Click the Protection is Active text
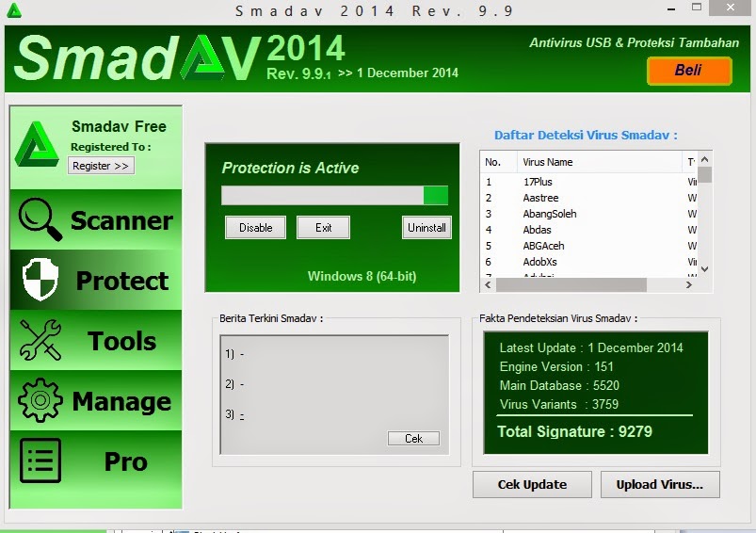This screenshot has height=533, width=756. 290,168
